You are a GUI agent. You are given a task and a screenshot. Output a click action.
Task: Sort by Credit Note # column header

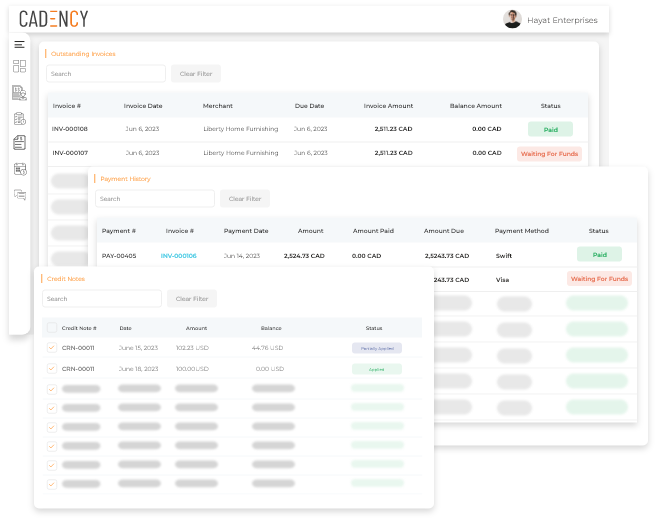click(79, 328)
